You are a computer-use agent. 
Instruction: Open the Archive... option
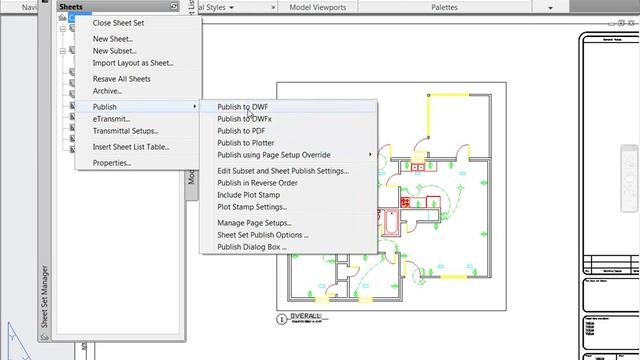pyautogui.click(x=107, y=91)
